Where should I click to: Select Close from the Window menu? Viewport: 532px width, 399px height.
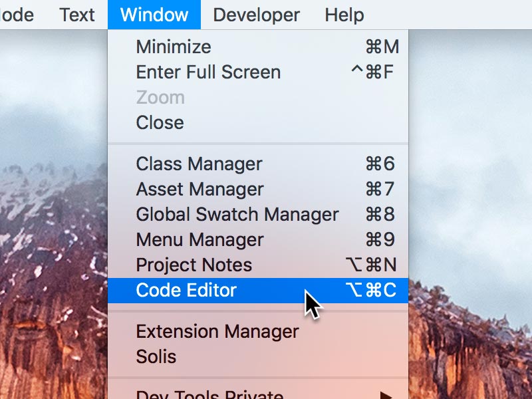160,122
